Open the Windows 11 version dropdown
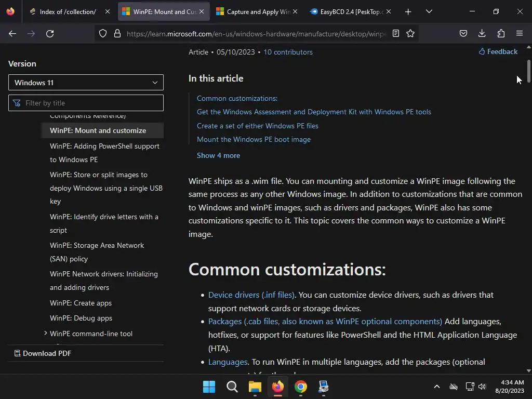This screenshot has height=399, width=532. tap(86, 83)
